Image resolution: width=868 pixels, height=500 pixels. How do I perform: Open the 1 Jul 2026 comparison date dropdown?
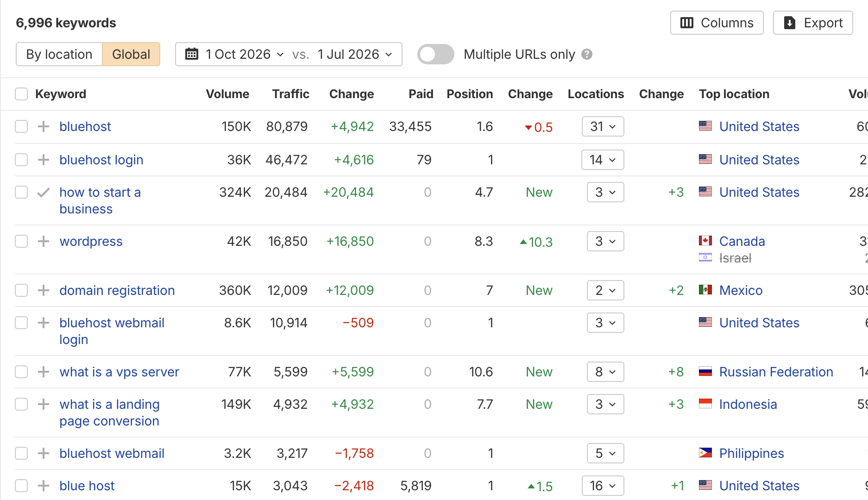[355, 54]
